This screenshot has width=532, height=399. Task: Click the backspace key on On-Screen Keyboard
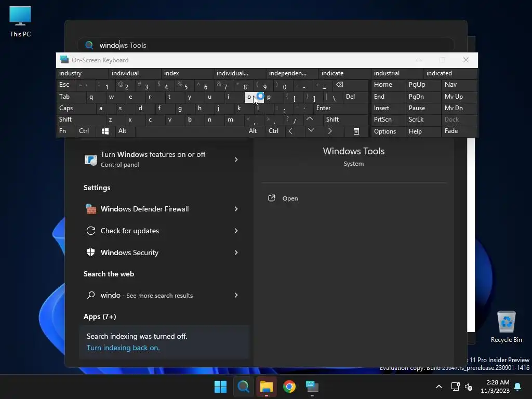(340, 85)
